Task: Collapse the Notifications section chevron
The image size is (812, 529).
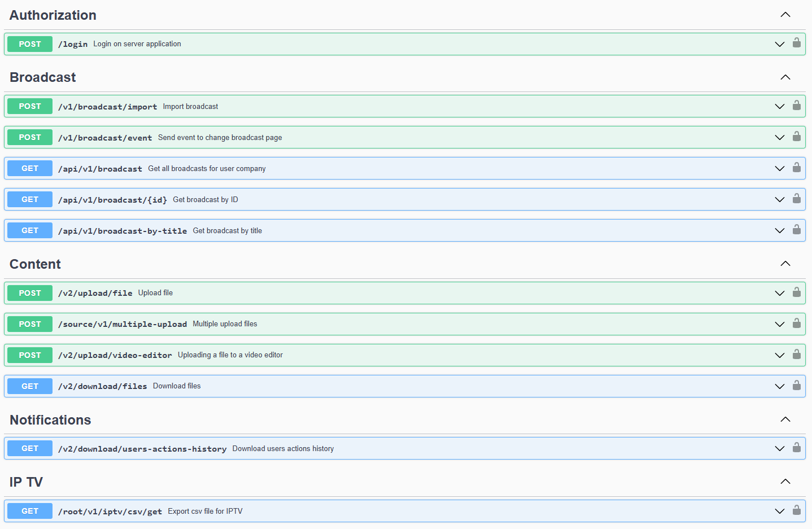Action: [x=785, y=419]
